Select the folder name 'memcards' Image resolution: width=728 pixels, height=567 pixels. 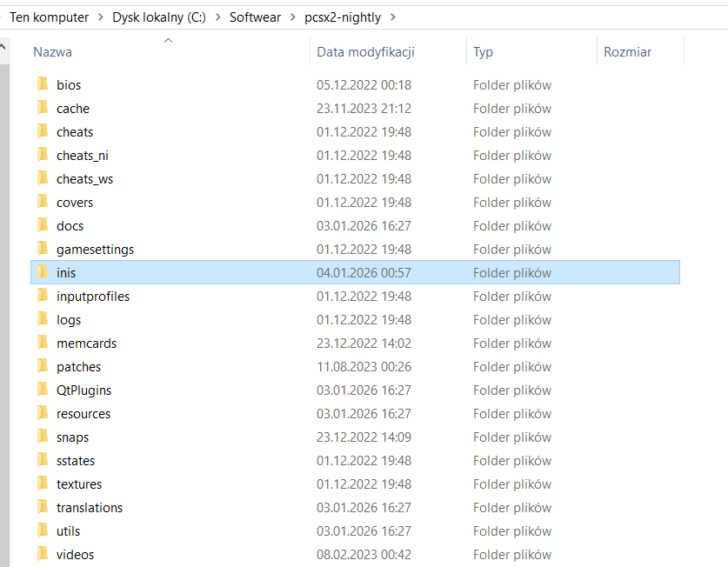coord(86,344)
